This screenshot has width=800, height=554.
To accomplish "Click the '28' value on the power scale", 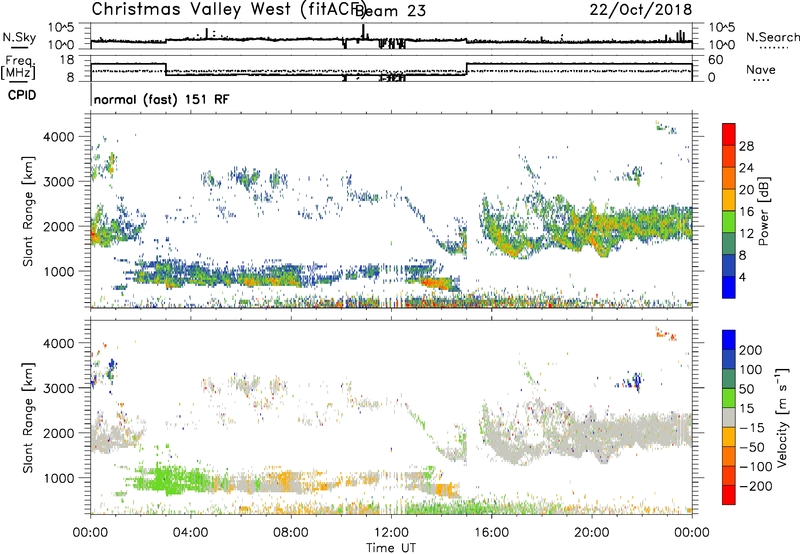I will (746, 146).
